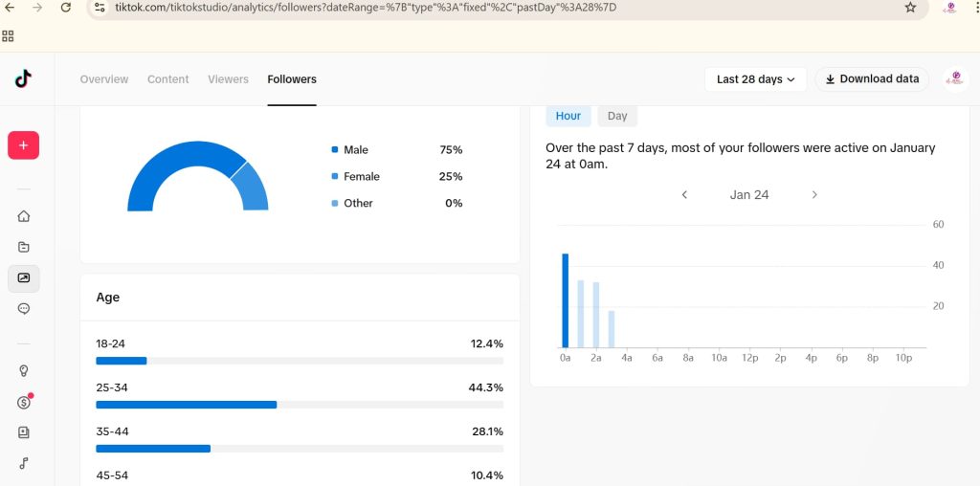Select the Analytics chart icon in sidebar
The width and height of the screenshot is (980, 486).
coord(24,278)
